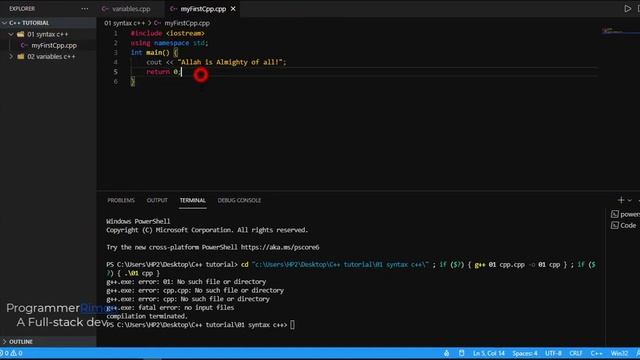Open the PROBLEMS panel tab
Image resolution: width=640 pixels, height=360 pixels.
click(x=121, y=200)
